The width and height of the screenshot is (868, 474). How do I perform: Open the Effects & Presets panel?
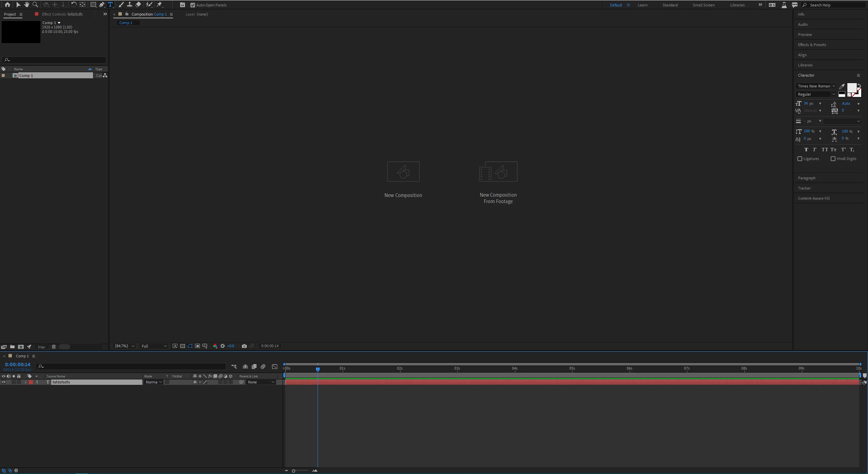812,45
